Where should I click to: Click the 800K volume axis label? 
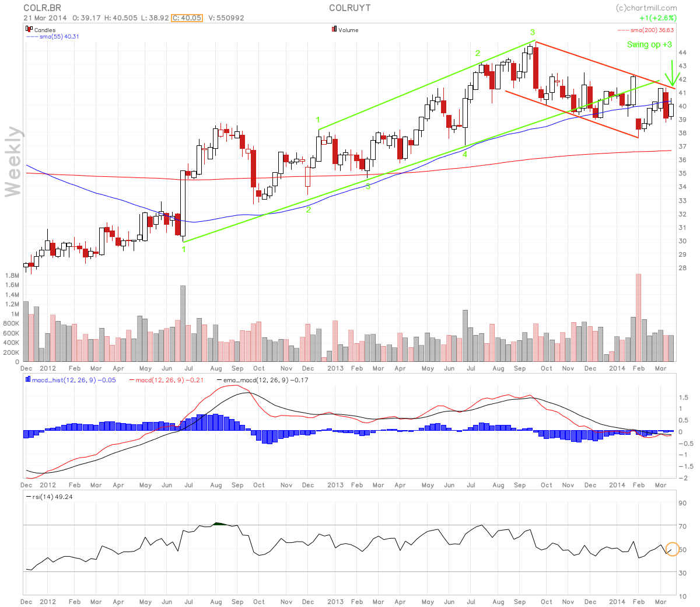tap(11, 323)
